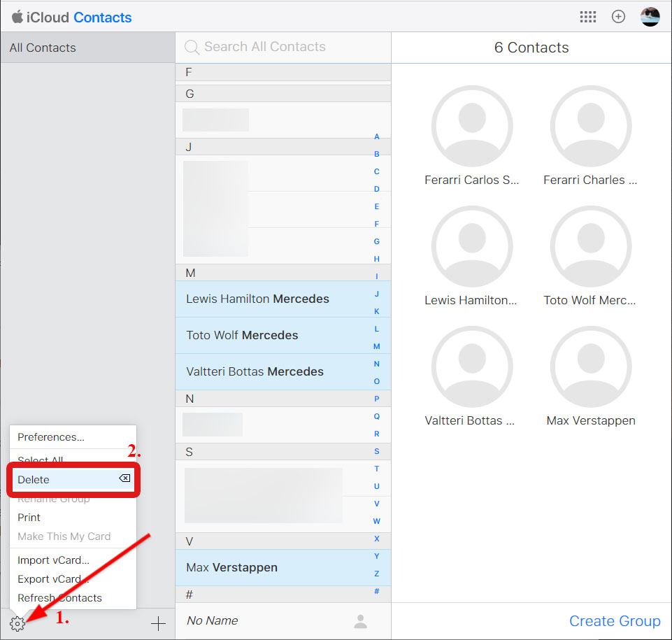Jump to letter X in index
The image size is (672, 640).
[x=377, y=539]
